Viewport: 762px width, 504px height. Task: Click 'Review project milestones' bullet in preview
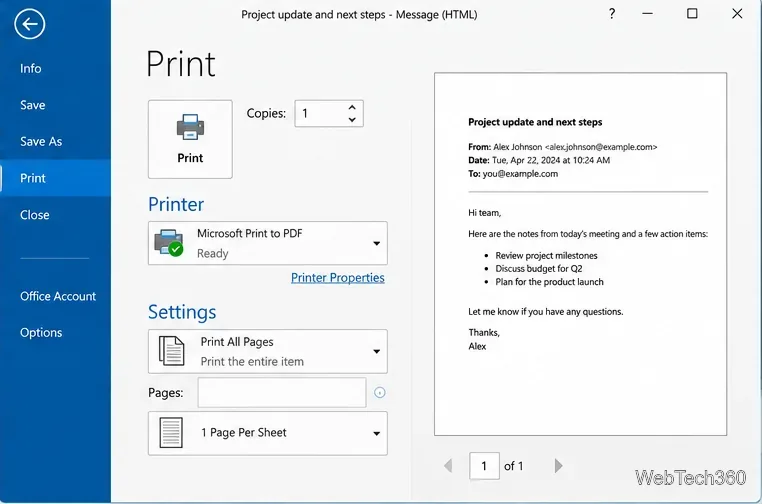(546, 256)
